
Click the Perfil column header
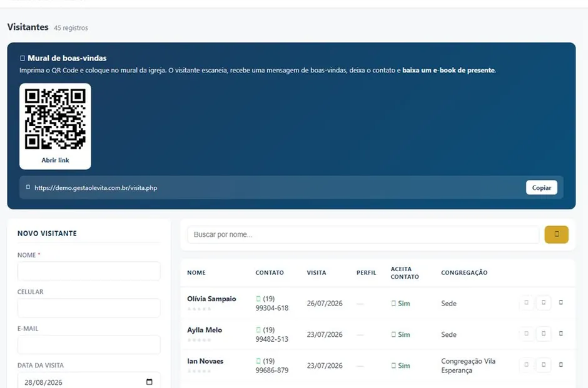point(366,272)
